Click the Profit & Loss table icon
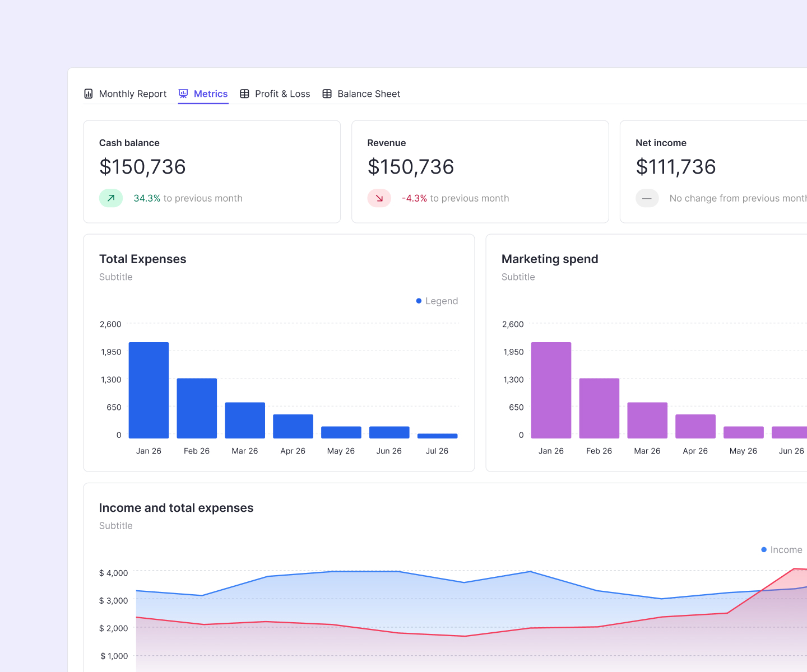807x672 pixels. pos(244,94)
